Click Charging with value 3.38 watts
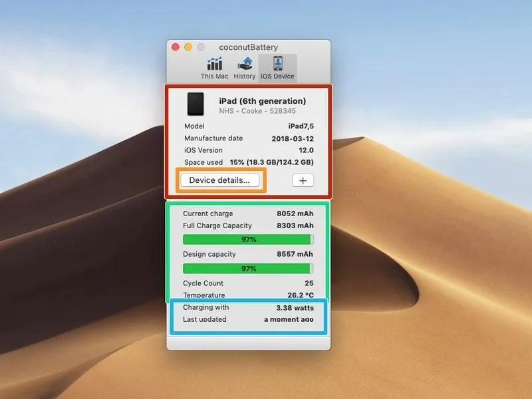This screenshot has width=532, height=399. coord(295,308)
